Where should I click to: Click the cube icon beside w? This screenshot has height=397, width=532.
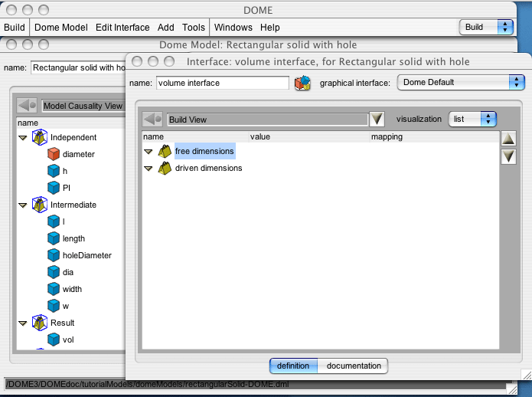point(54,306)
